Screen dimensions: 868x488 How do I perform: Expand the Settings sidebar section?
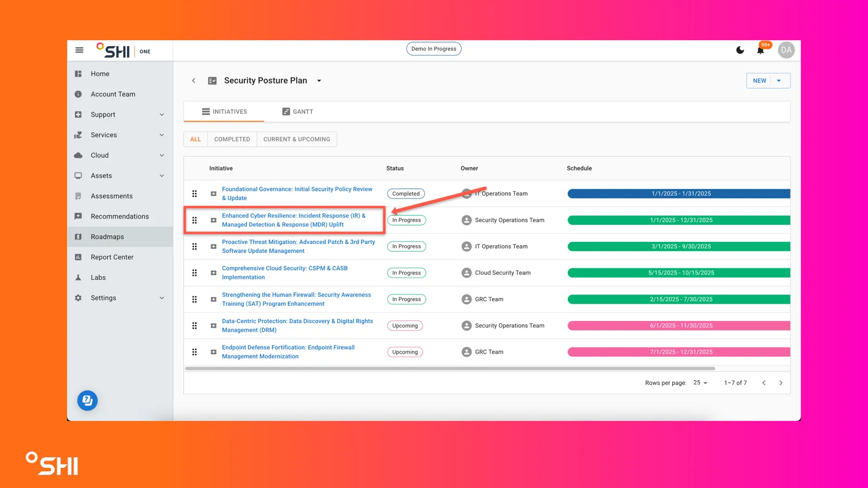[x=162, y=298]
